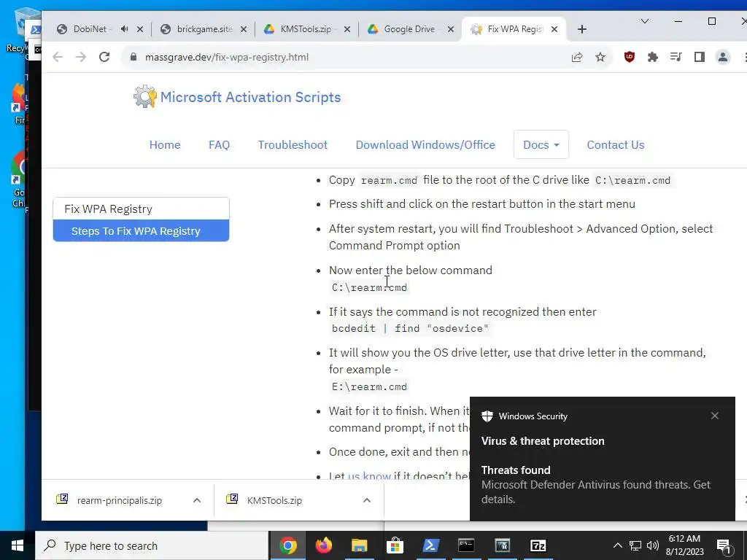Mute the DobiNet tab via speaker icon
This screenshot has height=560, width=747.
click(124, 29)
